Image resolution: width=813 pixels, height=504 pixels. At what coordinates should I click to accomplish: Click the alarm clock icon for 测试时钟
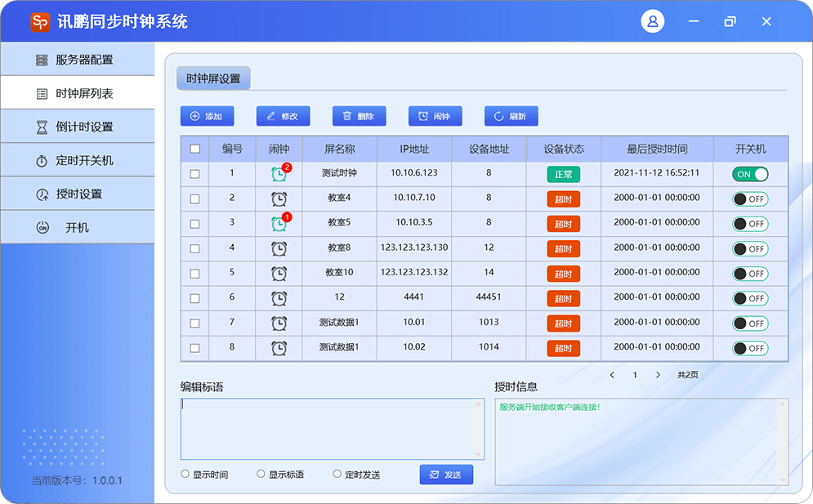pyautogui.click(x=279, y=174)
